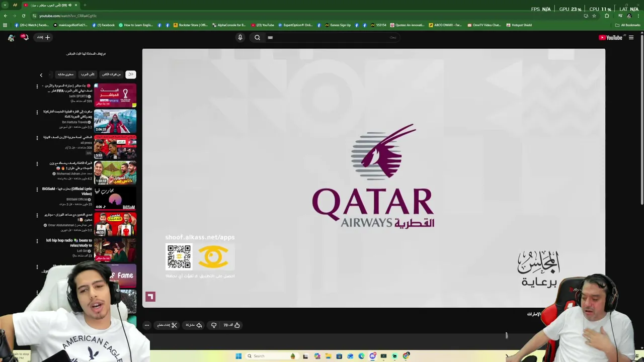Open the YouTube notifications bell
Image resolution: width=644 pixels, height=362 pixels.
click(x=24, y=37)
